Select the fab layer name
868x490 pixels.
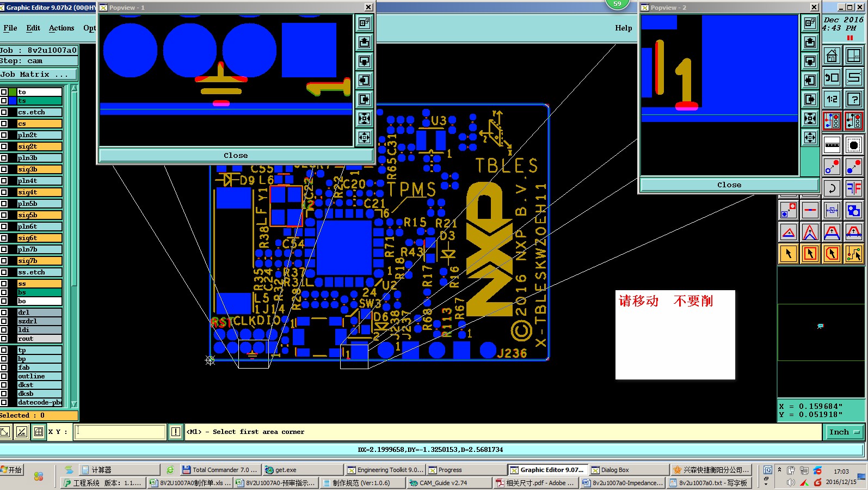click(x=39, y=367)
